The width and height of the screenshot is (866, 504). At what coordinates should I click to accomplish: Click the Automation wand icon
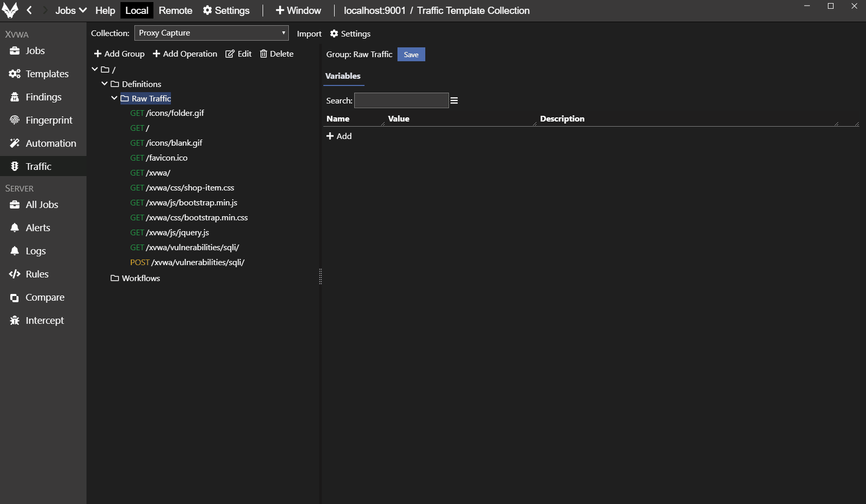[14, 143]
